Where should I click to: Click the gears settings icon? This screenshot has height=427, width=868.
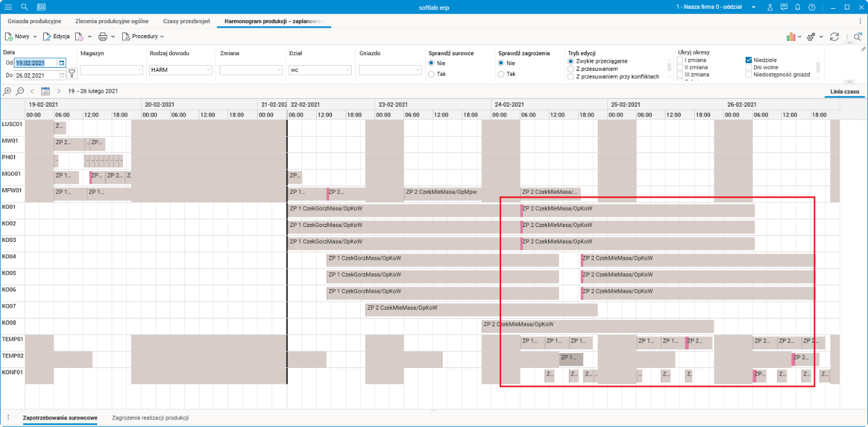[811, 36]
